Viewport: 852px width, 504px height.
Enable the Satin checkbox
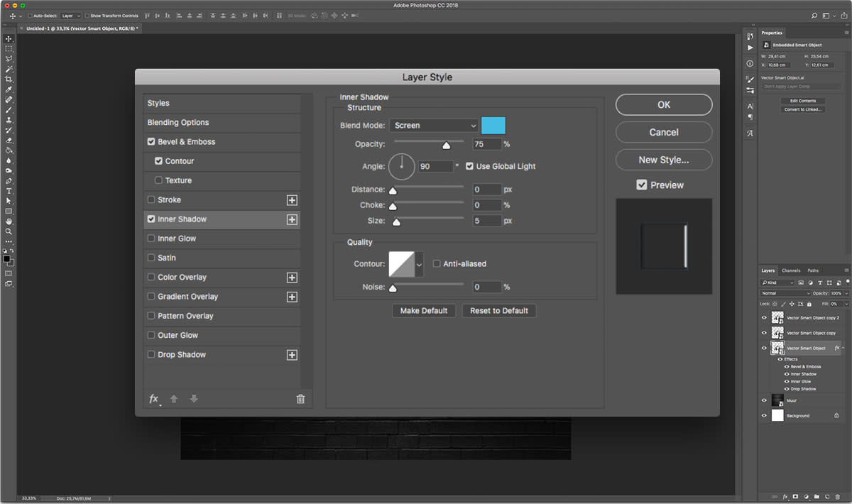pos(151,258)
